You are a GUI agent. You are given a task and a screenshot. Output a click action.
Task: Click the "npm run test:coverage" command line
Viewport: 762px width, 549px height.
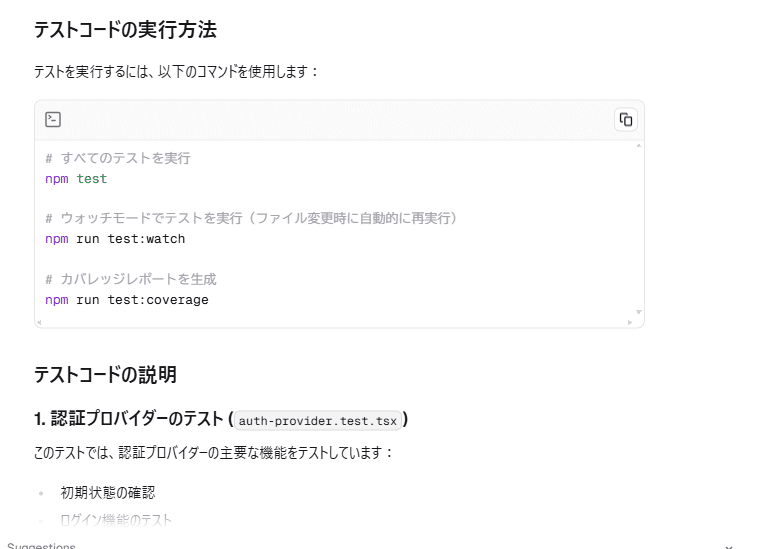127,299
